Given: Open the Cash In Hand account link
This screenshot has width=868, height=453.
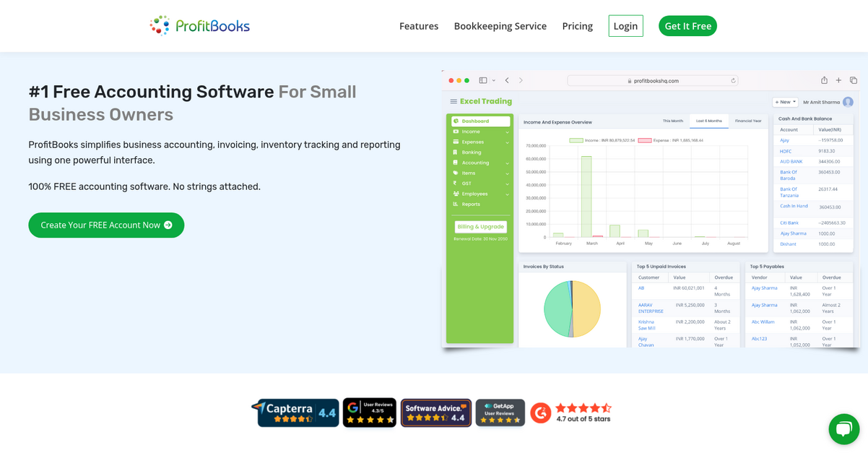Looking at the screenshot, I should (x=794, y=207).
